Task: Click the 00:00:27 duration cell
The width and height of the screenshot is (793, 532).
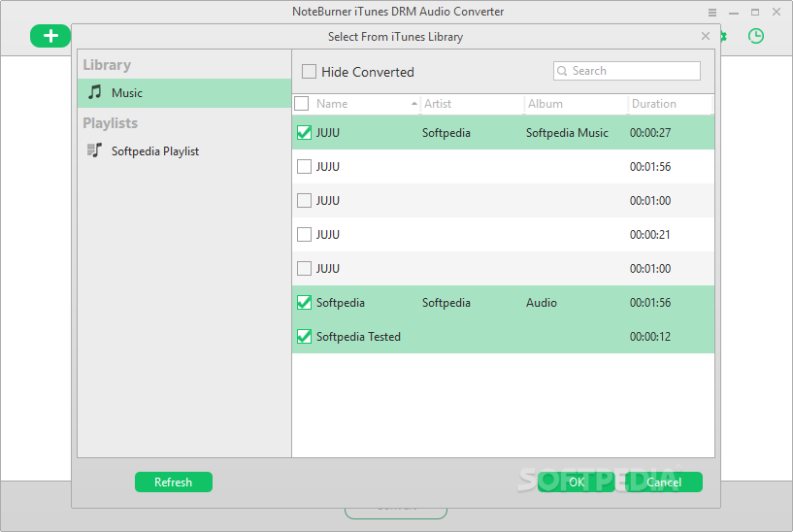Action: (650, 133)
